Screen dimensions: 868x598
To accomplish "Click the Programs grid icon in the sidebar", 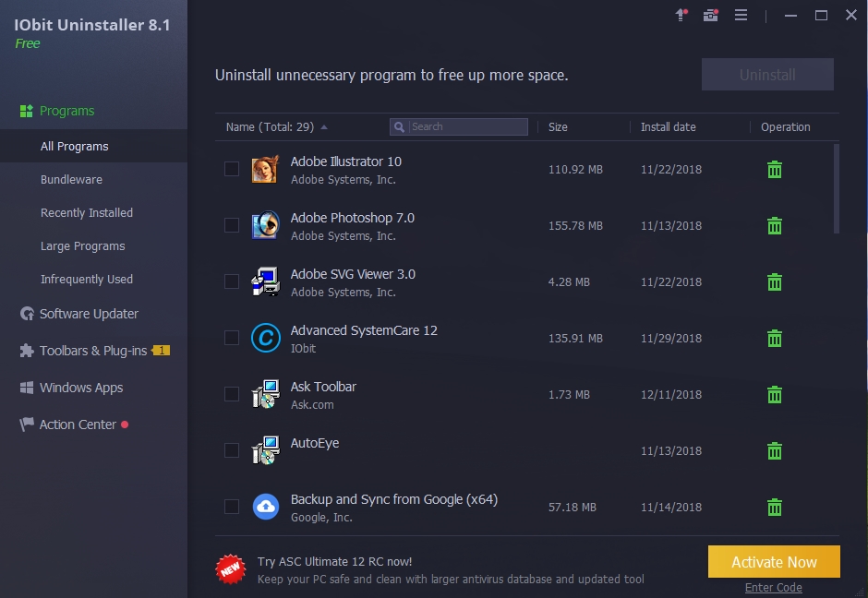I will tap(26, 111).
